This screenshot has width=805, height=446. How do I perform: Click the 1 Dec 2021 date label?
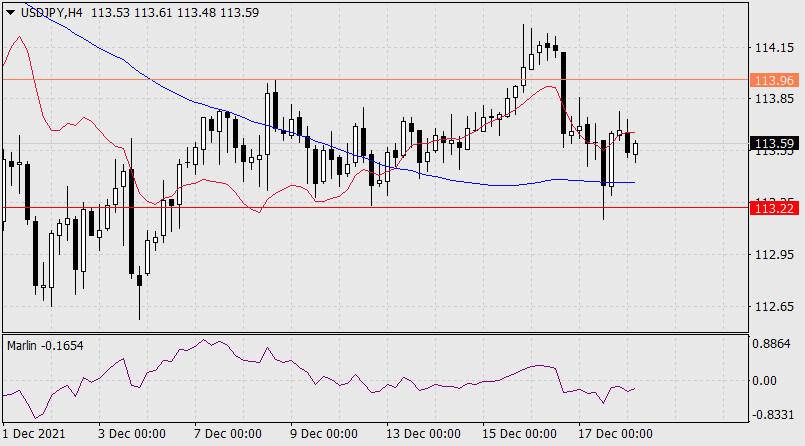click(34, 434)
